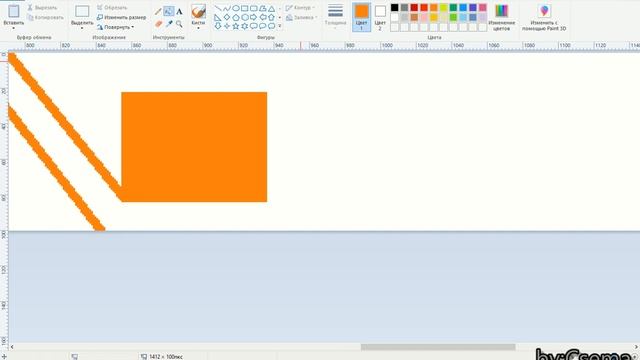Choose the rounded rectangle shape
640x360 pixels.
(x=254, y=8)
